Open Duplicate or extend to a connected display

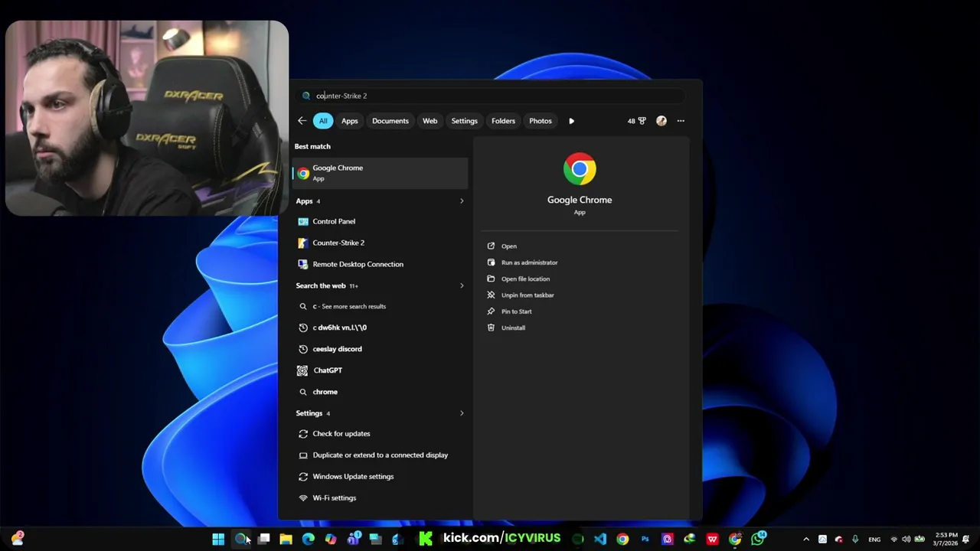(381, 455)
